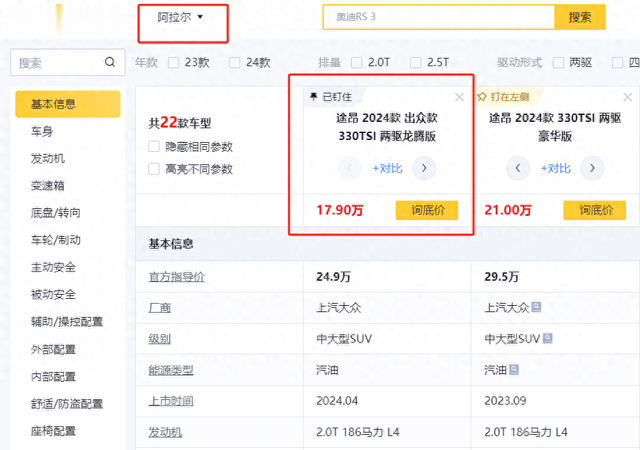Click the 途昂 2024款 330TSI 两驱豪华版 title
Viewport: 640px width, 450px height.
click(555, 127)
